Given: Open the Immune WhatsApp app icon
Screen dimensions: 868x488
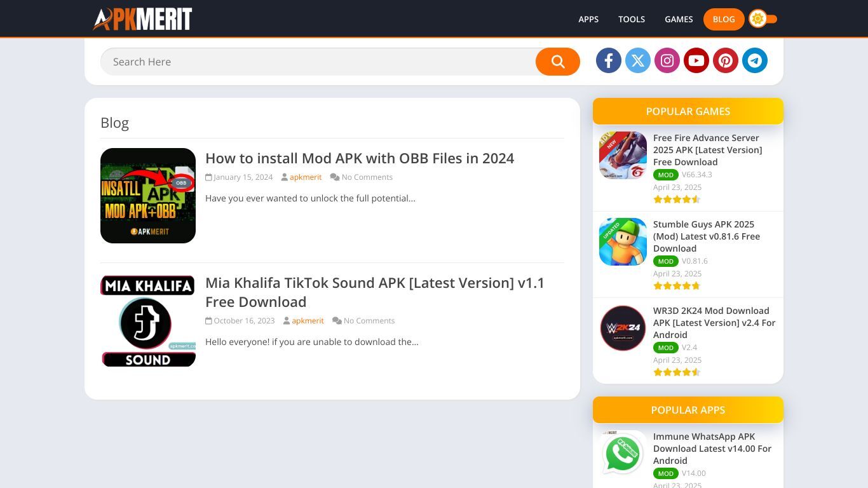Looking at the screenshot, I should click(623, 454).
